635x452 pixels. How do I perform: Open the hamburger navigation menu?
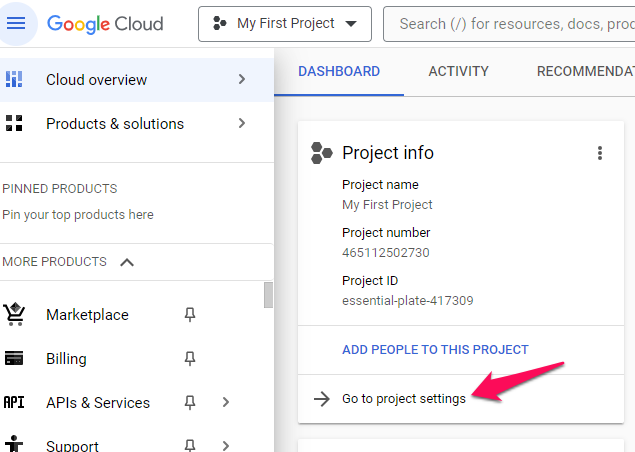(x=16, y=23)
